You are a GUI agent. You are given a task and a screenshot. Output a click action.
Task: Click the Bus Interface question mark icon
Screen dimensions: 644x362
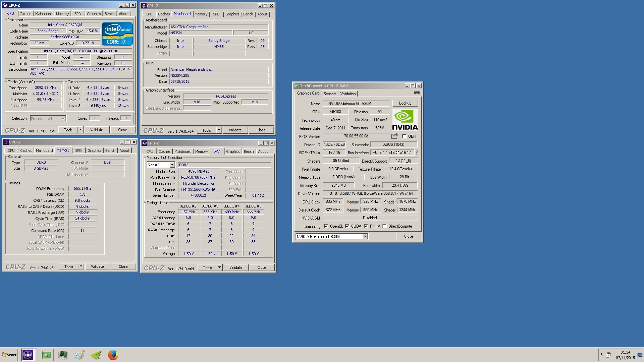coord(417,153)
